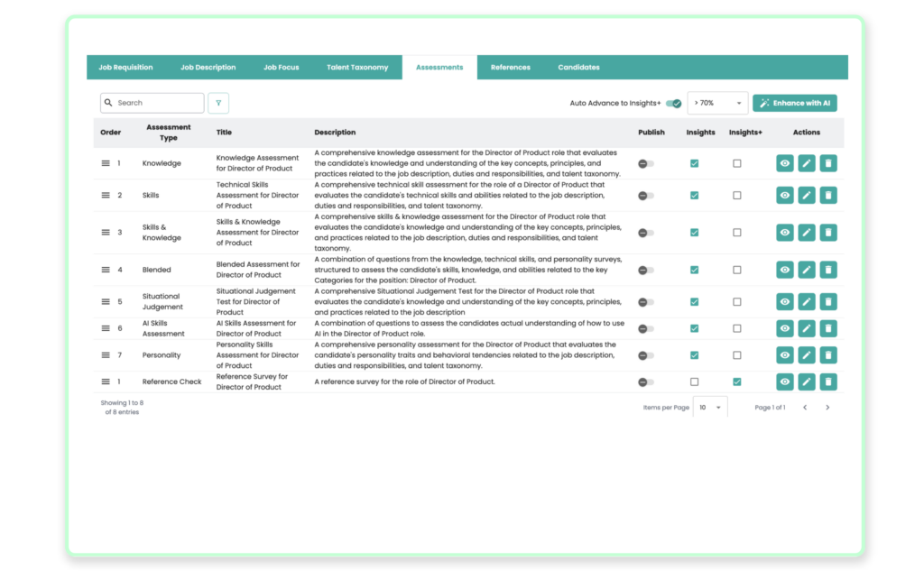Delete the Situational Judgement assessment
This screenshot has height=579, width=924.
(828, 302)
